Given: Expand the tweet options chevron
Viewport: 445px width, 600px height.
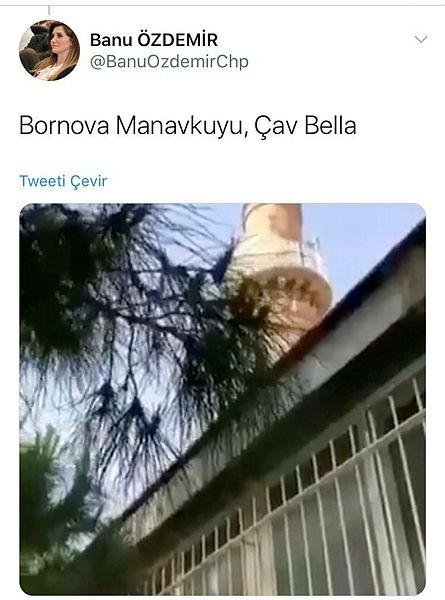Looking at the screenshot, I should [421, 39].
